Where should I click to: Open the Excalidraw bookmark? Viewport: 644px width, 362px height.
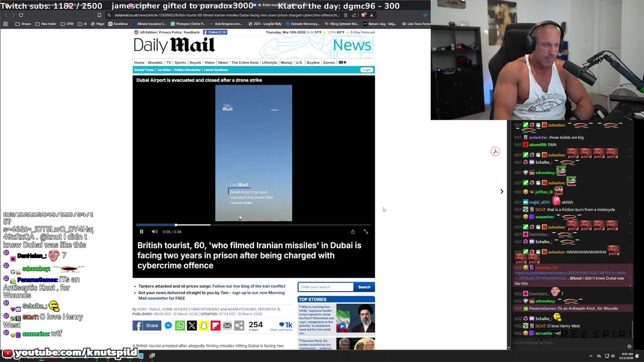pyautogui.click(x=118, y=24)
